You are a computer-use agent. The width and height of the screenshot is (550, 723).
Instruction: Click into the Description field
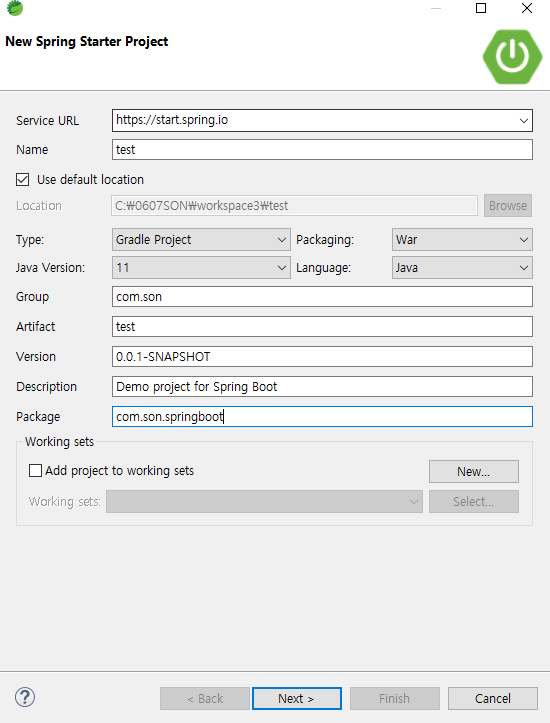pyautogui.click(x=322, y=386)
